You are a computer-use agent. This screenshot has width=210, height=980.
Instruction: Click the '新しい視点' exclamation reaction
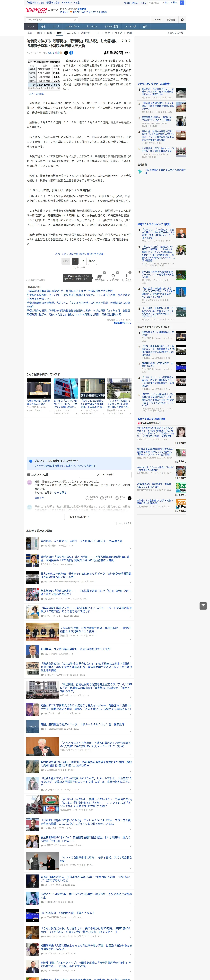pos(127,277)
